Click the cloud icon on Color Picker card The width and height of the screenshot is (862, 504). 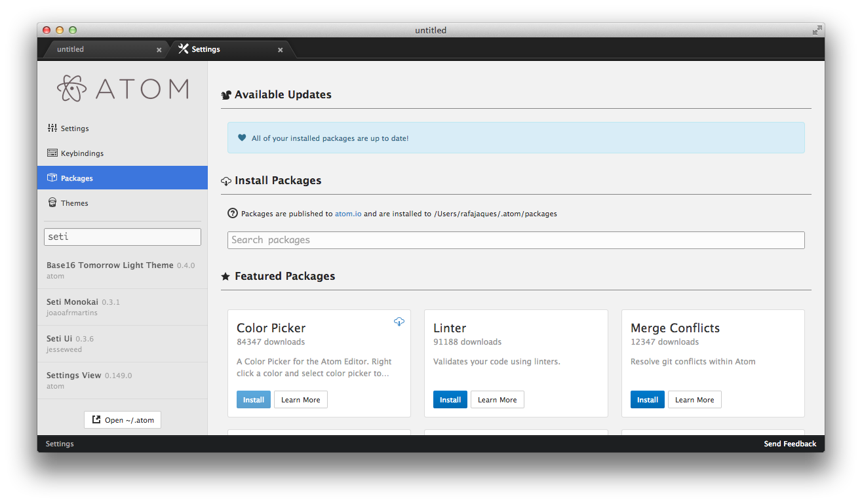pyautogui.click(x=399, y=321)
